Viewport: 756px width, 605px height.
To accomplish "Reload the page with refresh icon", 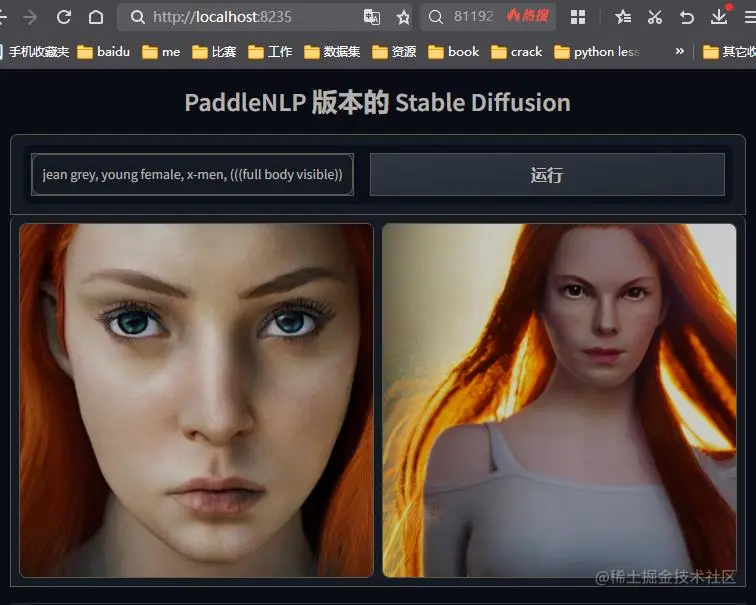I will (64, 17).
